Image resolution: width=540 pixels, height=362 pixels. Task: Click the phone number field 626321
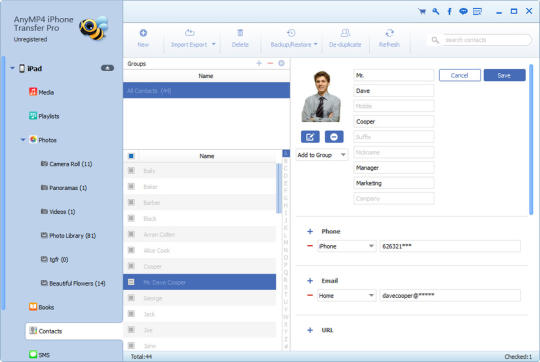pos(450,246)
